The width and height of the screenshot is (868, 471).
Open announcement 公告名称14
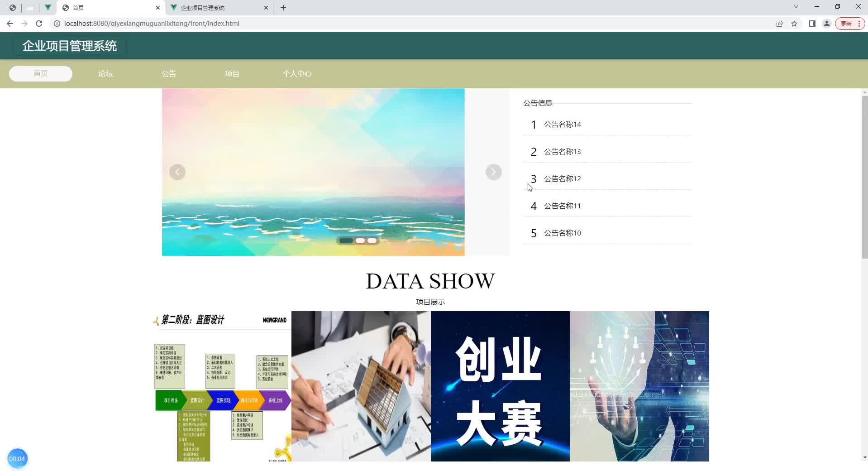(x=563, y=125)
